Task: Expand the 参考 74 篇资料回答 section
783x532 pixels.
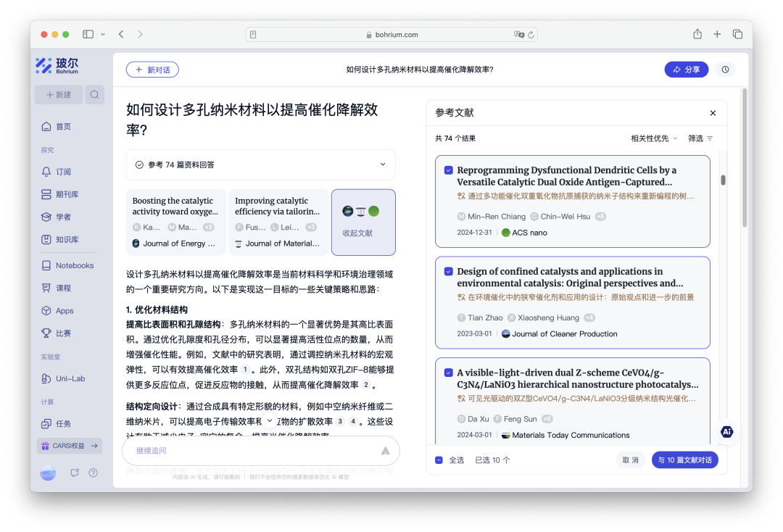Action: point(261,165)
